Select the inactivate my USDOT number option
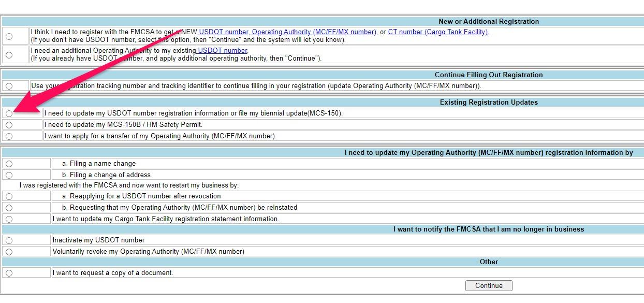 click(x=9, y=240)
